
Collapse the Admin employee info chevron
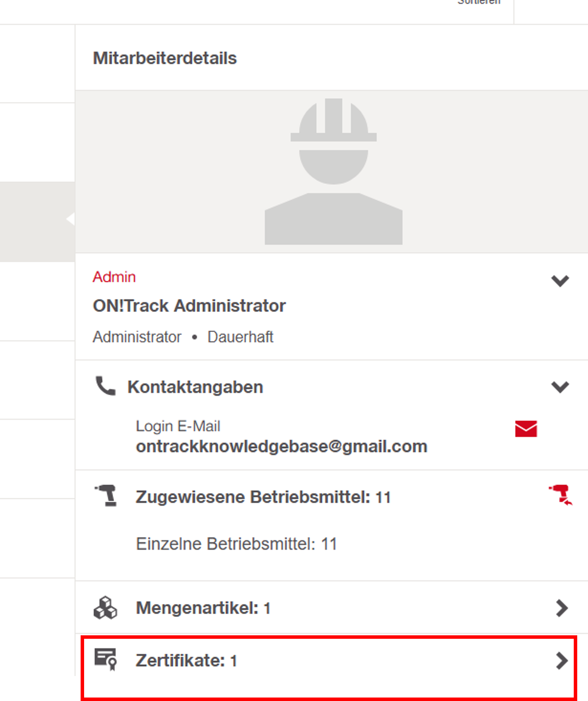(x=560, y=280)
